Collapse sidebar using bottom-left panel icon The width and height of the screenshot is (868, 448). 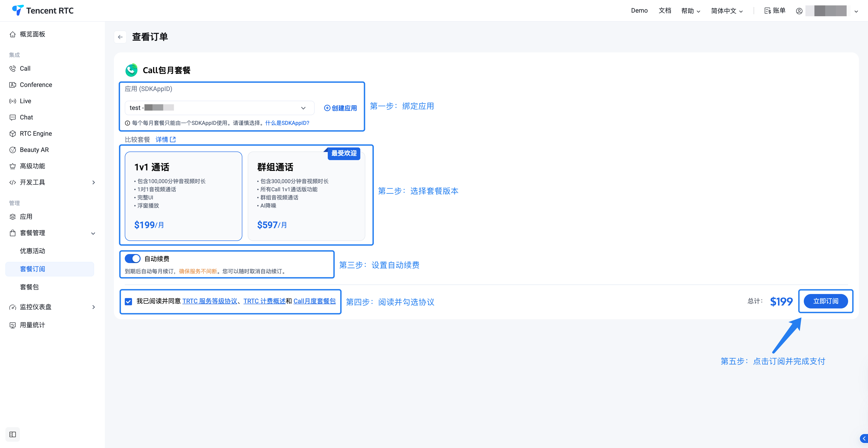[12, 434]
